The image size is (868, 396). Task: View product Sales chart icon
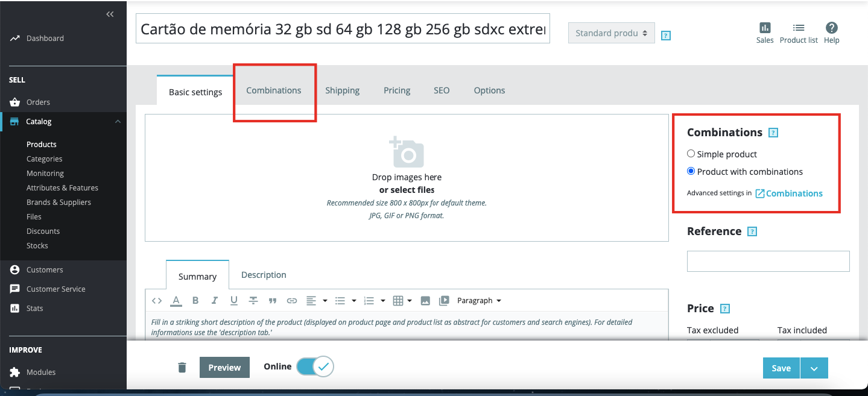tap(765, 33)
